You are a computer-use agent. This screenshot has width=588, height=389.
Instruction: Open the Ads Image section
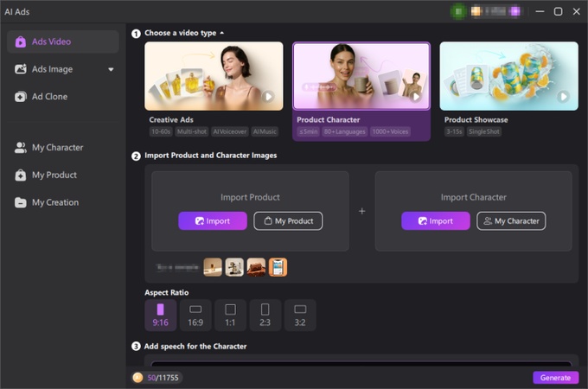point(63,69)
